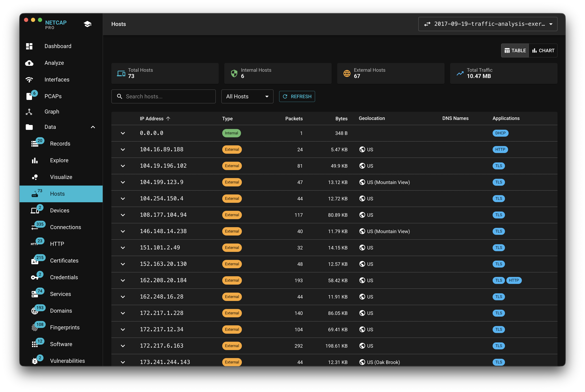This screenshot has height=392, width=585.
Task: Click the TLS tag on 152.163.20.130
Action: (x=499, y=264)
